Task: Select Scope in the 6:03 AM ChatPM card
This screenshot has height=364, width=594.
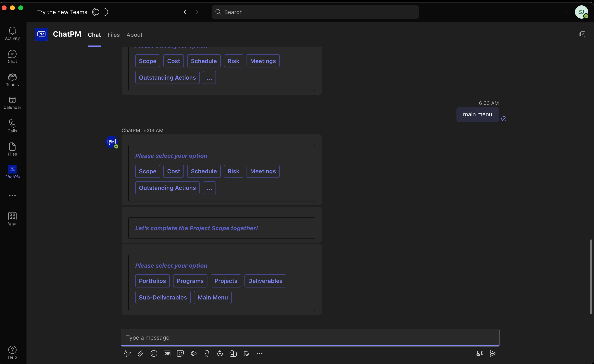Action: click(147, 171)
